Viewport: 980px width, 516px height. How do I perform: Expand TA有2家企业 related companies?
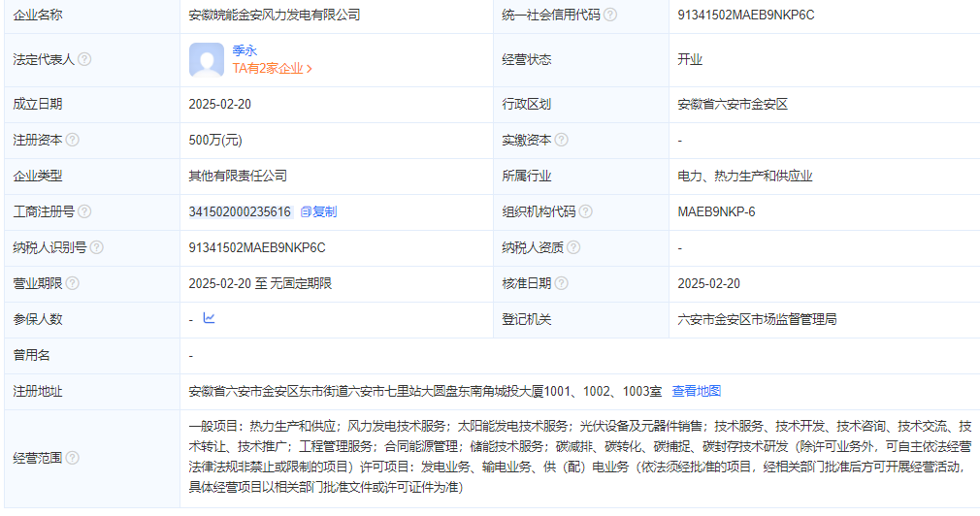[x=272, y=69]
